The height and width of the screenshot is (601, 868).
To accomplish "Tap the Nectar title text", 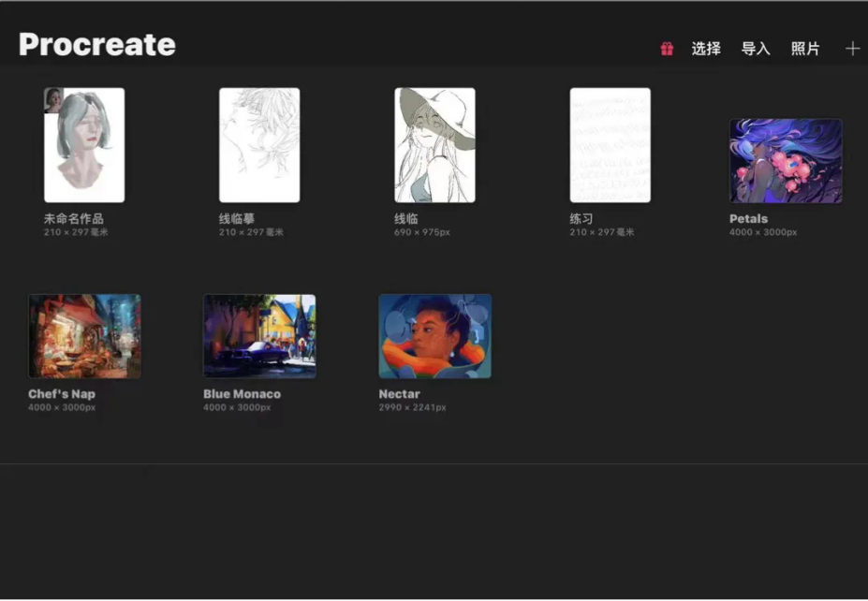I will click(399, 394).
